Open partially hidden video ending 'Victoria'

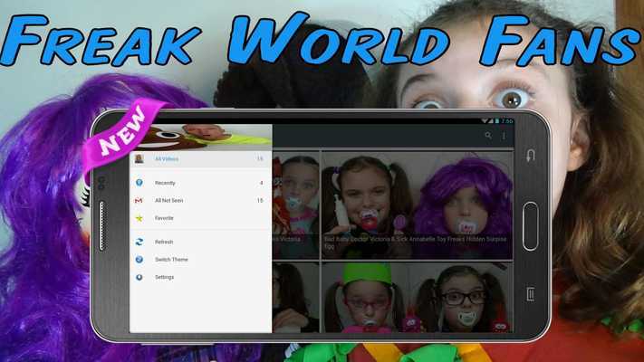click(x=295, y=205)
